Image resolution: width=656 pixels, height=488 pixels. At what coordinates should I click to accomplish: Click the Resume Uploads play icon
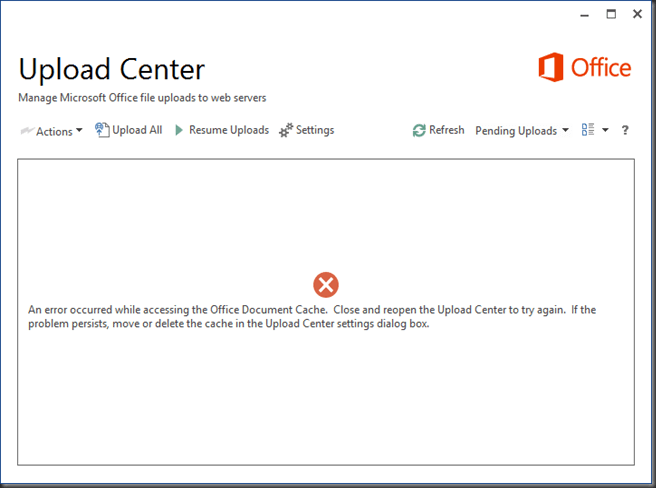click(179, 131)
